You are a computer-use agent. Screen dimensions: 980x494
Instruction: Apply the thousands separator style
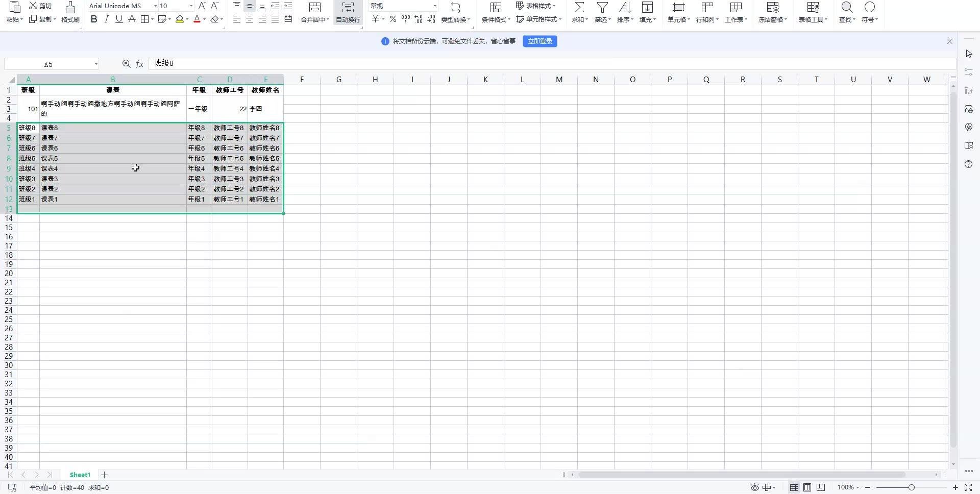click(x=406, y=19)
